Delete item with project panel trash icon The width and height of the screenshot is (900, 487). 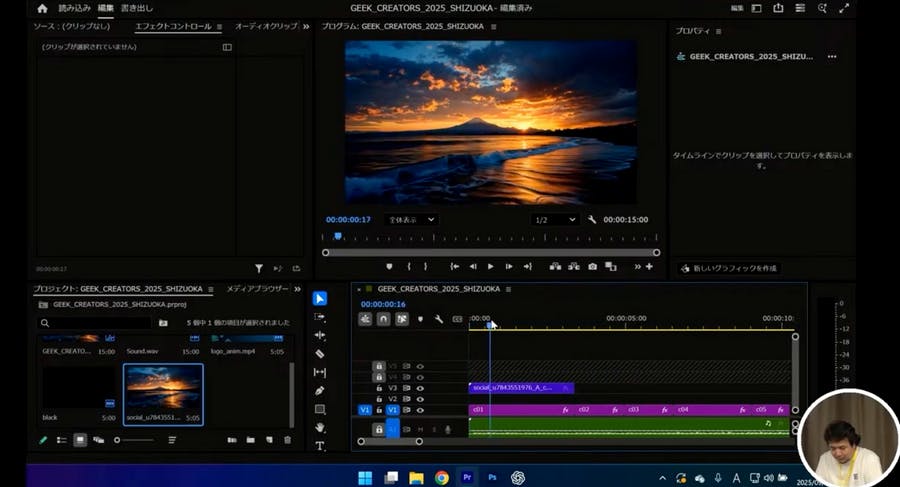(288, 440)
